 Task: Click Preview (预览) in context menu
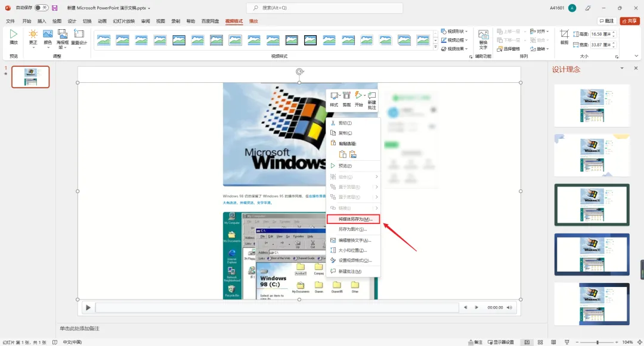353,166
